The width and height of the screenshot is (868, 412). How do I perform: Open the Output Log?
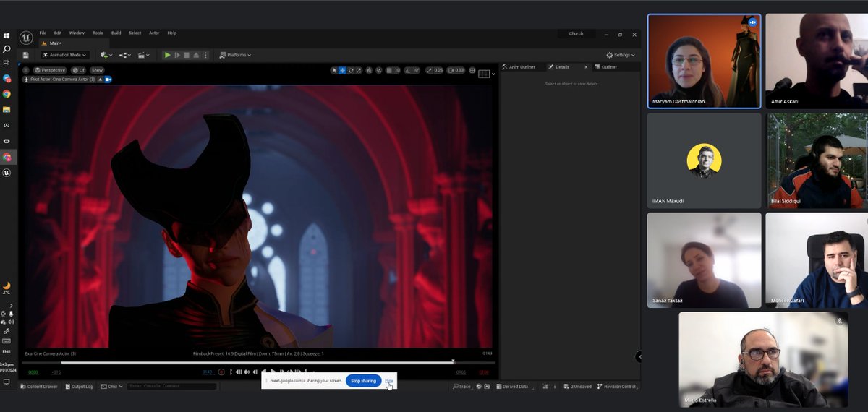tap(79, 387)
